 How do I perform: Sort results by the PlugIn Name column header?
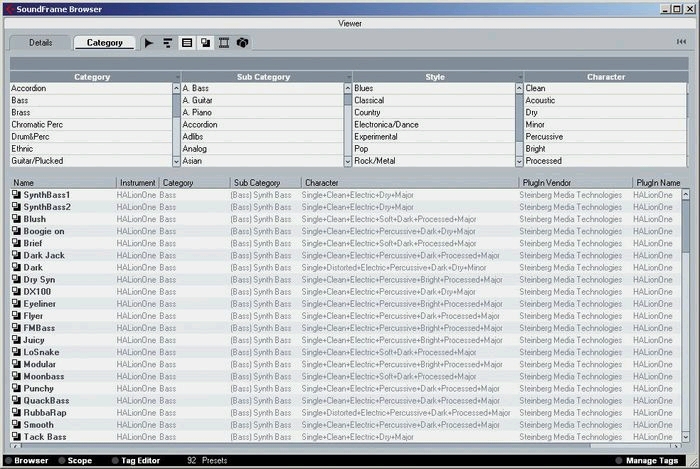click(x=658, y=183)
